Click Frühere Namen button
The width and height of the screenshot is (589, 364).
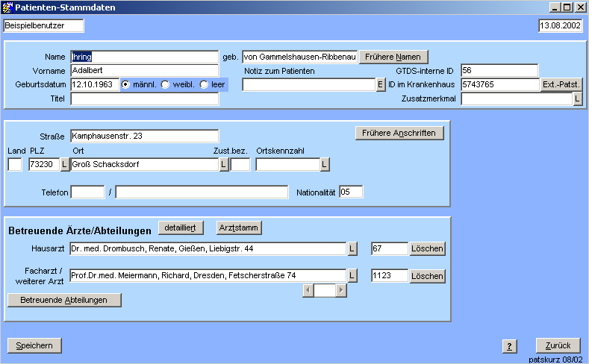[x=393, y=57]
